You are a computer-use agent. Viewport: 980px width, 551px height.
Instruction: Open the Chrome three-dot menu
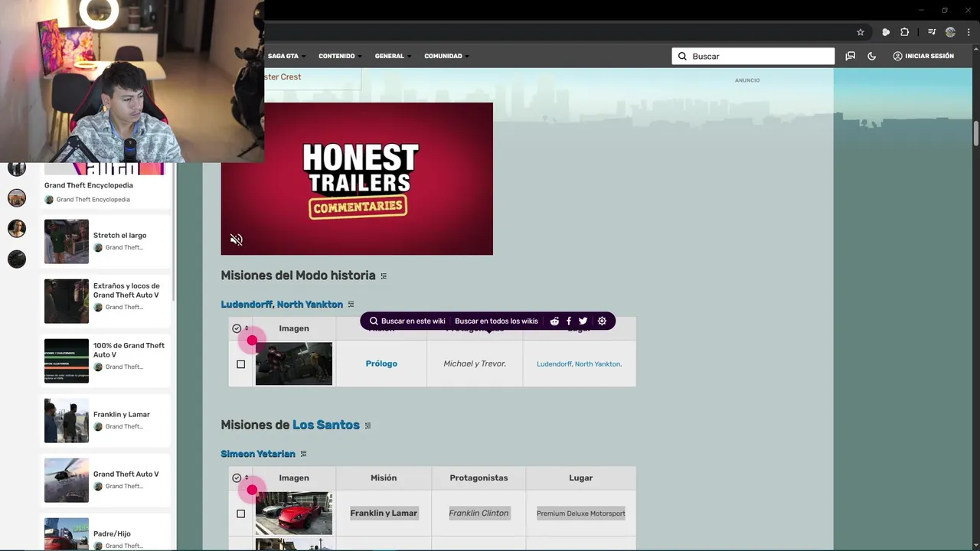[969, 32]
